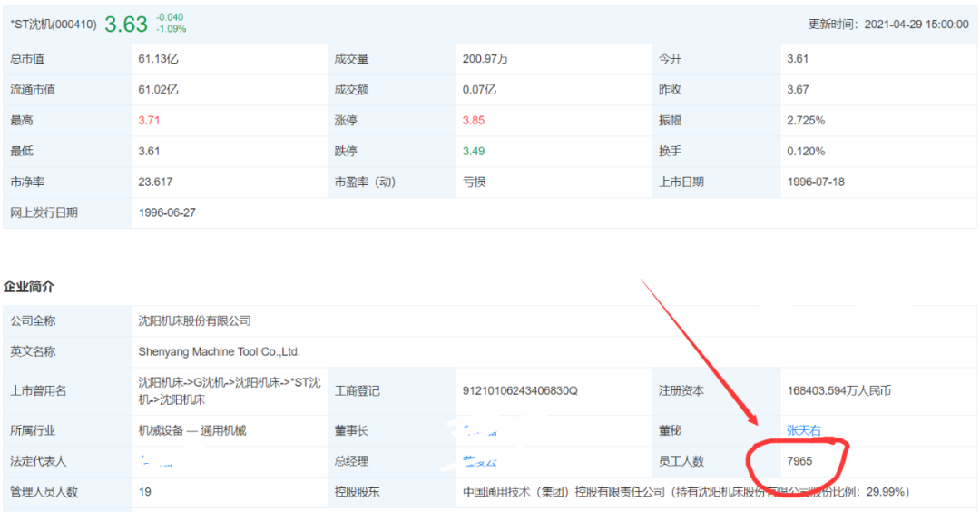Select update time 2021-04-29 15:00:00
980x512 pixels.
(916, 25)
